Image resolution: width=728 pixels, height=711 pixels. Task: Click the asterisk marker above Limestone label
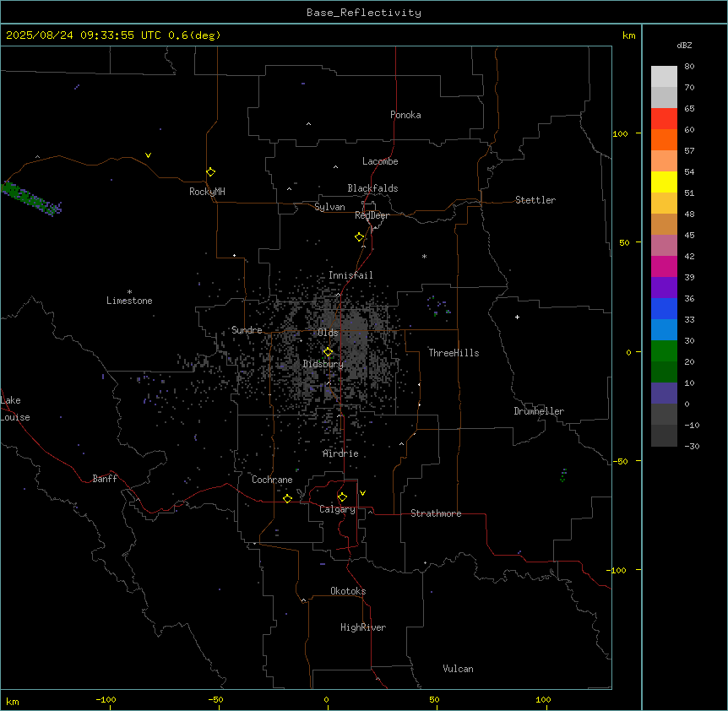coord(129,292)
